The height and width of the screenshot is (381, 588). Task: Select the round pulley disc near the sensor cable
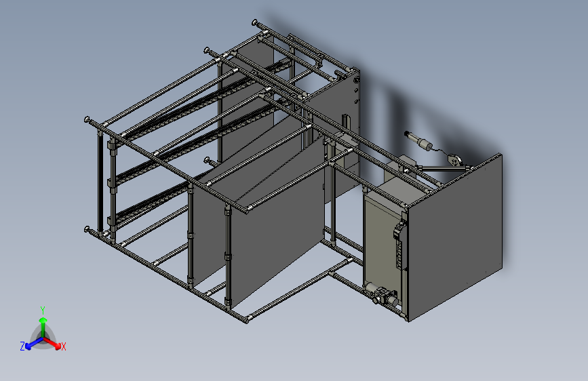[455, 160]
